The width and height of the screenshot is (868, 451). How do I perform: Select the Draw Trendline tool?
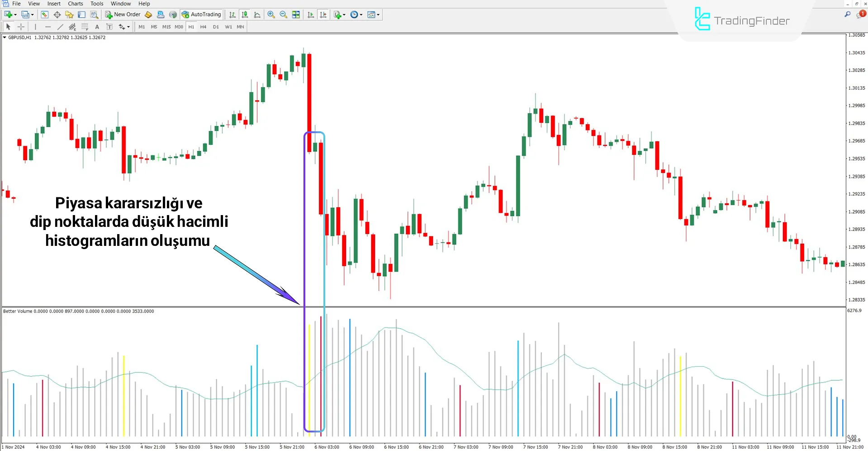[x=60, y=27]
